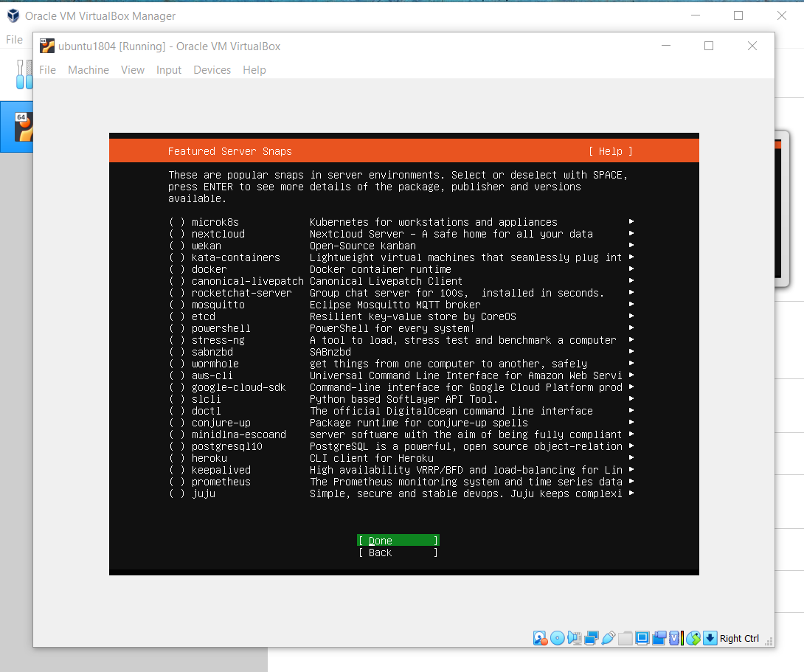Click the mouse integration status icon

click(693, 638)
